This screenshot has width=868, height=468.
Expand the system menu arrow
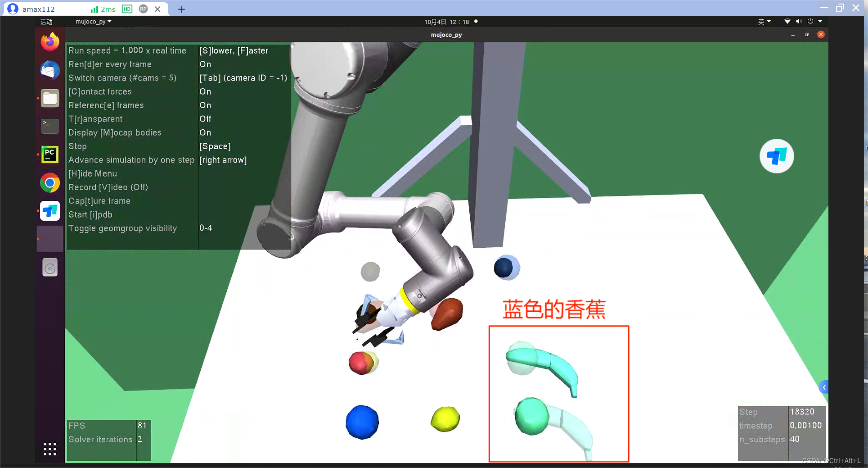[820, 22]
